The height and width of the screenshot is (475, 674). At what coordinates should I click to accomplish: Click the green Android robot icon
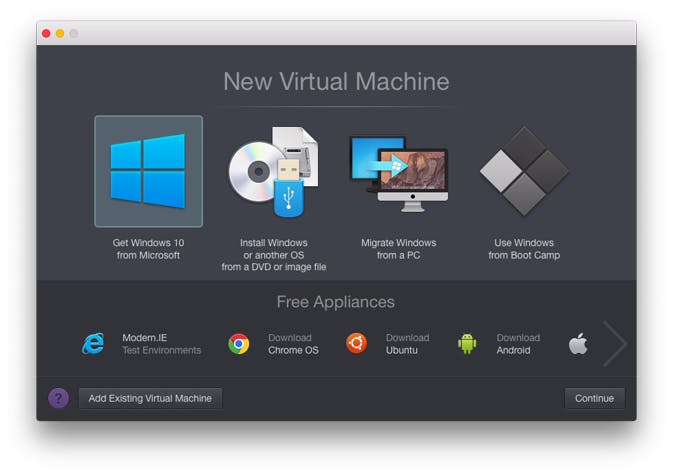[x=467, y=343]
